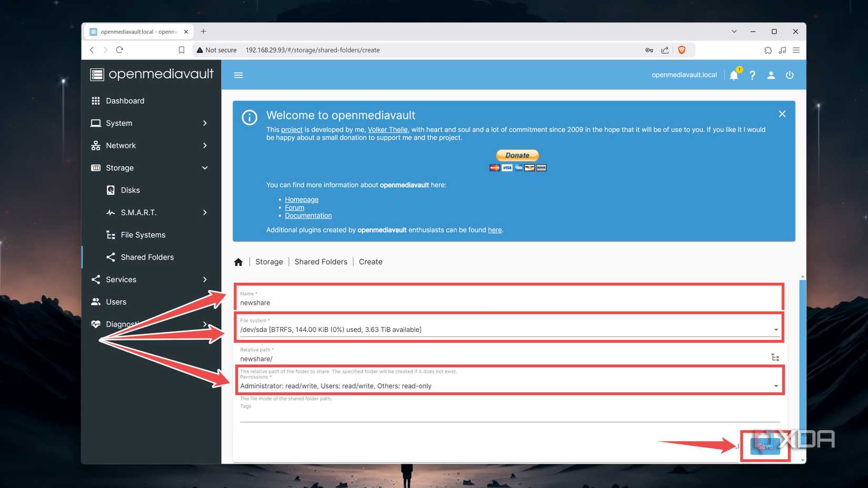
Task: Open the project link
Action: (291, 129)
